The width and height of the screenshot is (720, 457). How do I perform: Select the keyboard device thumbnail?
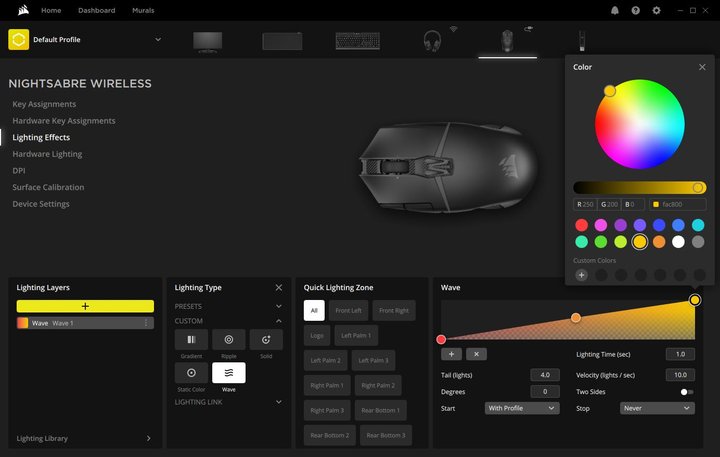click(x=357, y=41)
